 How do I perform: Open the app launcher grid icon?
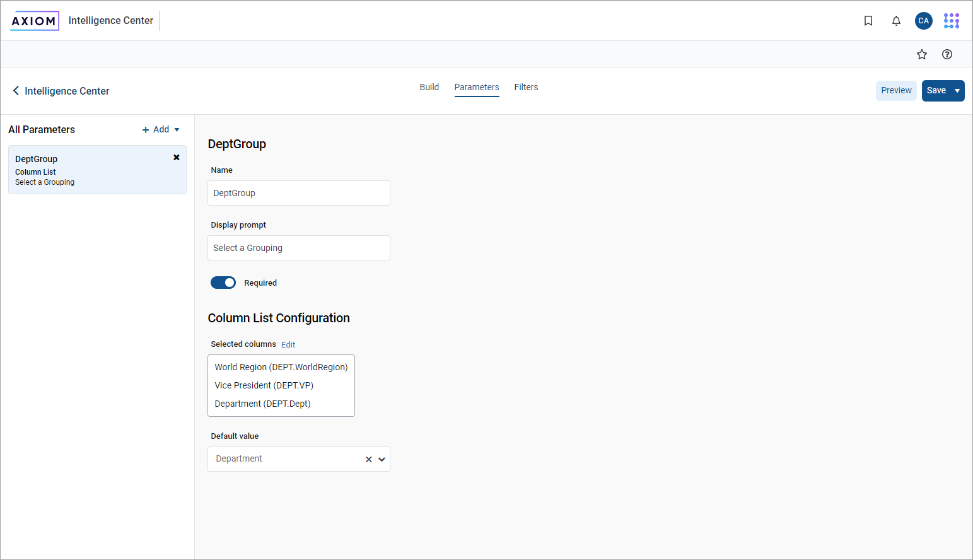click(951, 21)
